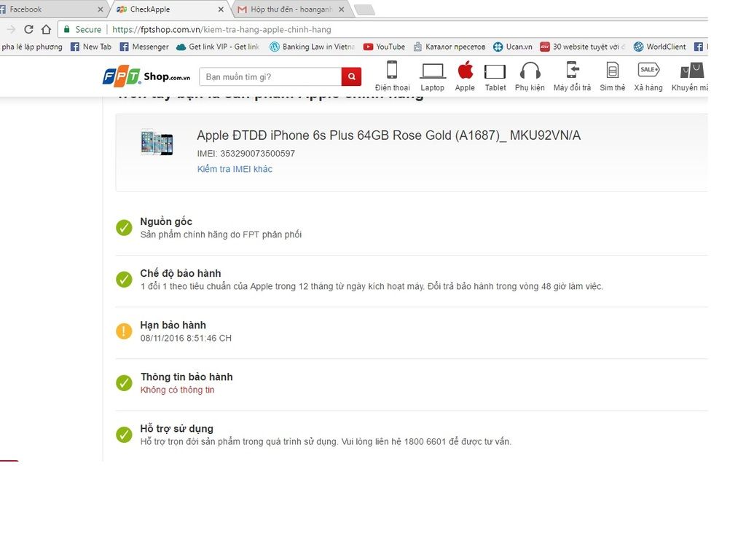Image resolution: width=746 pixels, height=560 pixels.
Task: Click the product title 'Apple ĐTDĐ iPhone 6s Plus'
Action: [x=389, y=135]
